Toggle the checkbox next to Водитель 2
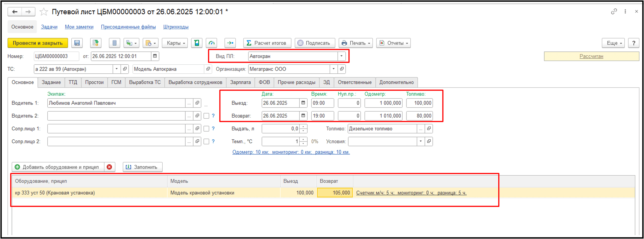Image resolution: width=644 pixels, height=239 pixels. tap(206, 116)
